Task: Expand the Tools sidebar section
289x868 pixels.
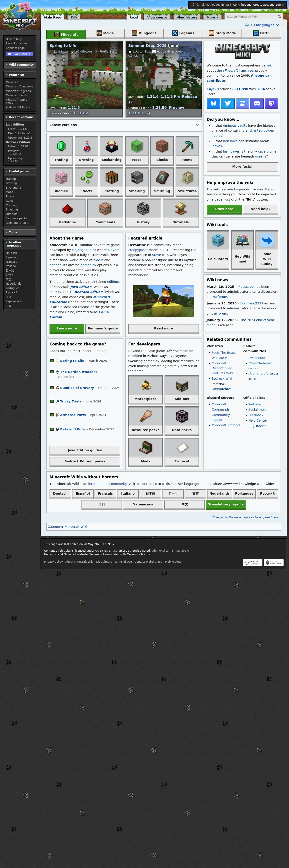Action: [x=20, y=232]
